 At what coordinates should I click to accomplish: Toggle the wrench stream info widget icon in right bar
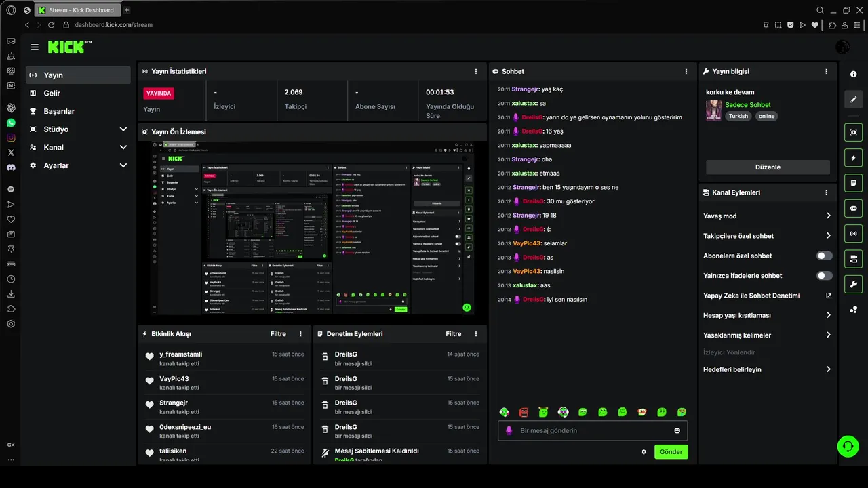pos(854,284)
